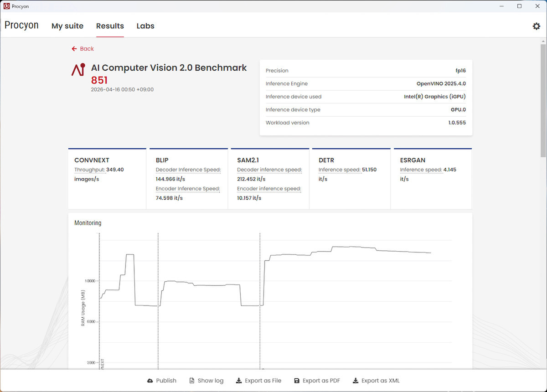The image size is (547, 392).
Task: Click the 2000 axis tick label
Action: (91, 363)
